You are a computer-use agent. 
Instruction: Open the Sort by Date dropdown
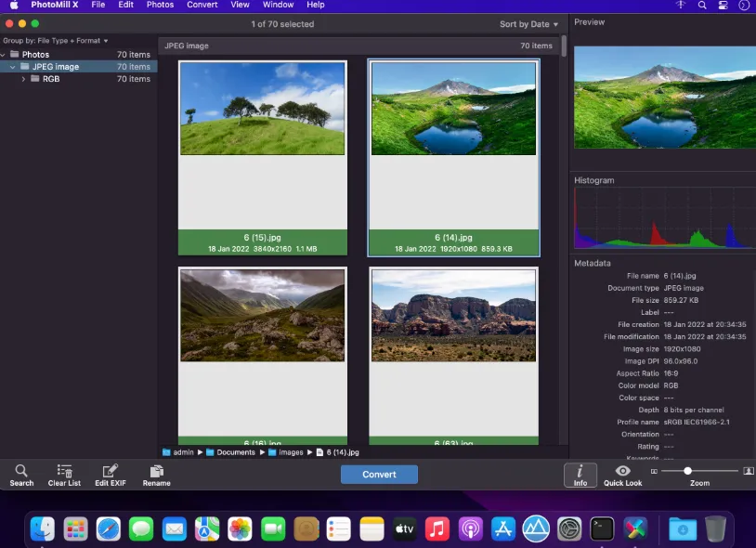(x=528, y=24)
